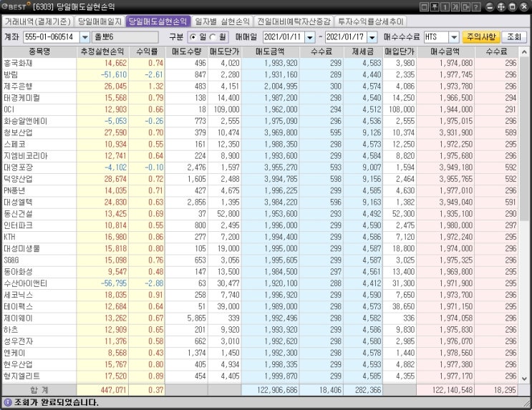Screen dimensions: 532x410
Task: Select the 인터파크 stock row name
Action: (19, 225)
